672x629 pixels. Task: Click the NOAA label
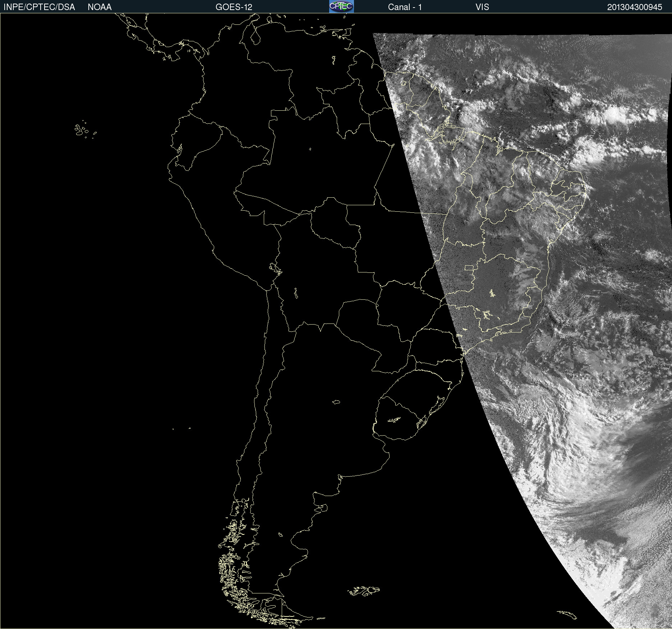(x=100, y=7)
